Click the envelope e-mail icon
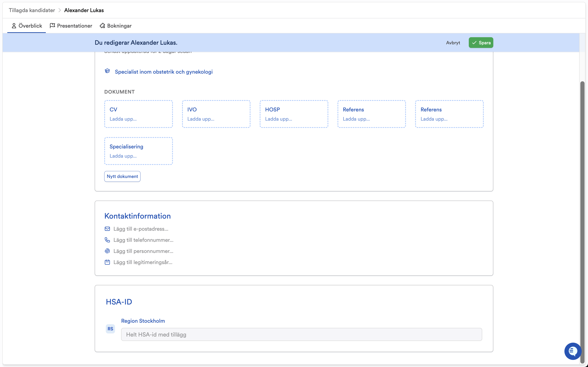 pyautogui.click(x=107, y=229)
